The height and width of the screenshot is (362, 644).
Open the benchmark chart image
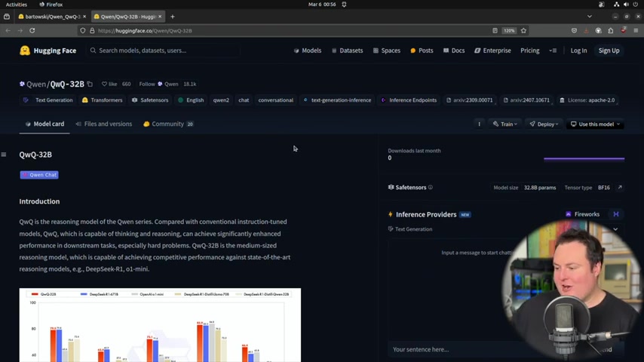point(160,325)
